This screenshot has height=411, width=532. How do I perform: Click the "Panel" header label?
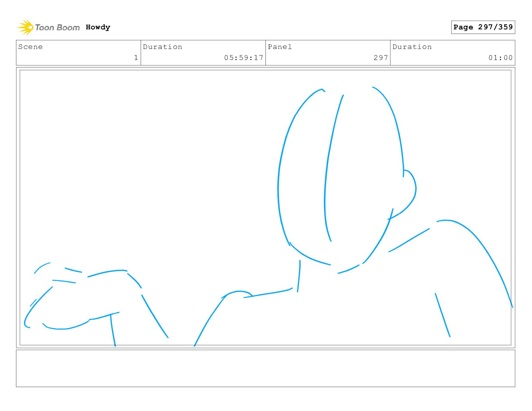[280, 47]
